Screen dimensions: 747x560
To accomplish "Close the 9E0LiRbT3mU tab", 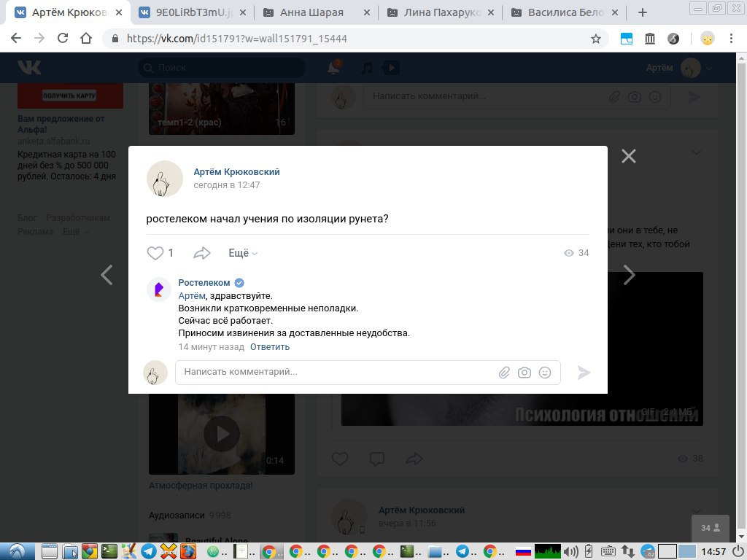I will click(242, 13).
